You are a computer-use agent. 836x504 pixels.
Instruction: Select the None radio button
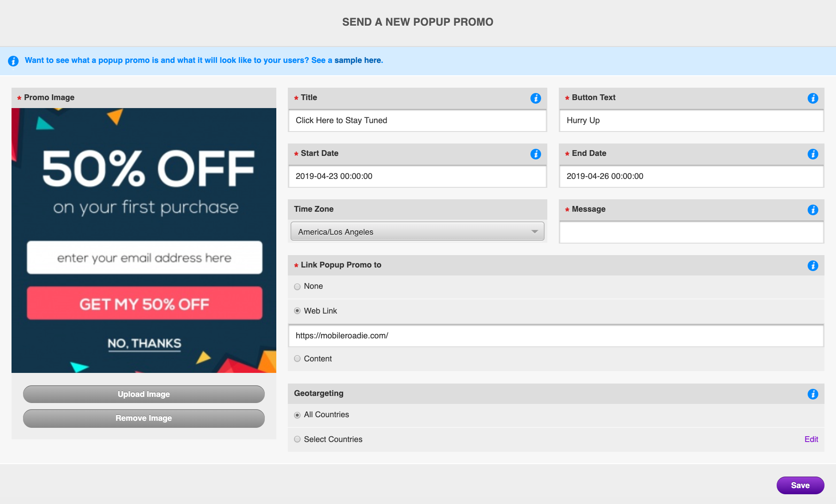[297, 287]
